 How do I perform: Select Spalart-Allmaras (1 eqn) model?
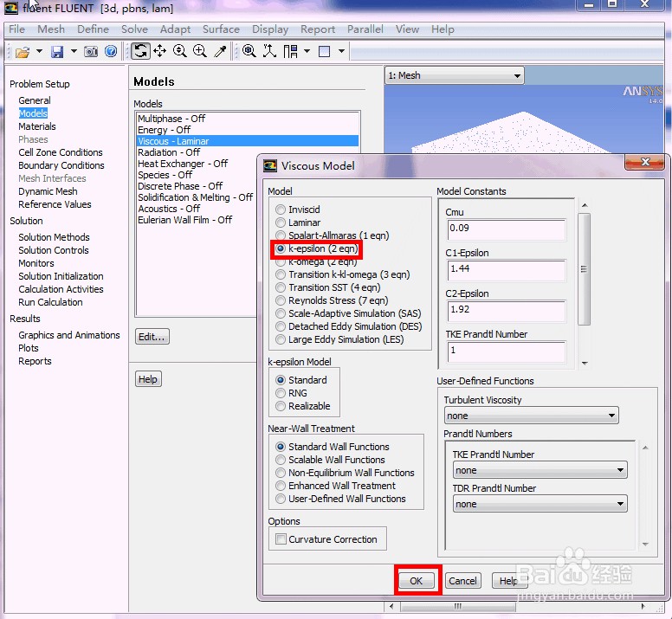(x=281, y=235)
